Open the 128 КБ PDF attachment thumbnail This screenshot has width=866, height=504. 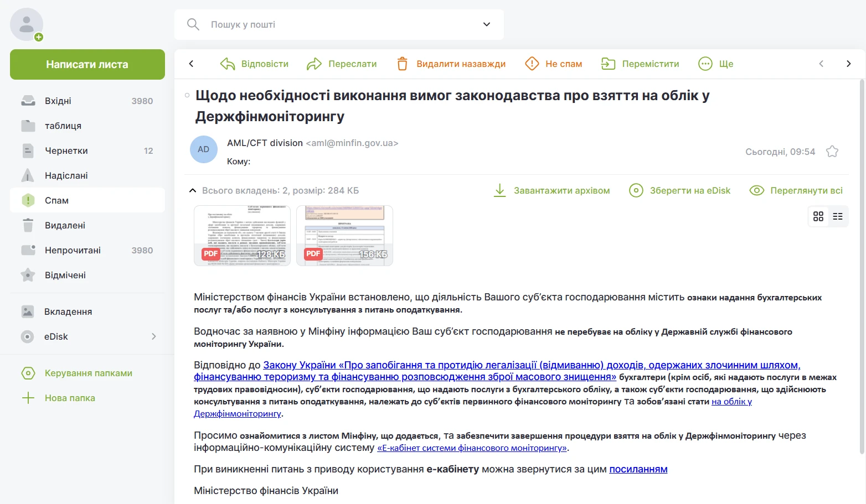tap(242, 235)
